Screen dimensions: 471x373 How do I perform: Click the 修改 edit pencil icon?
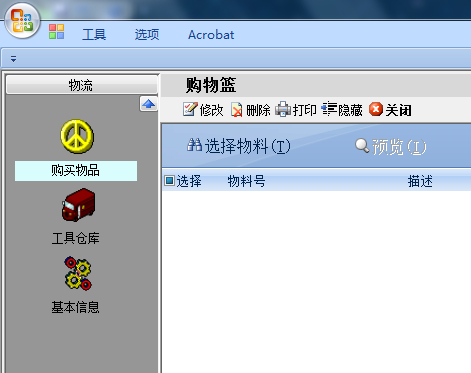(190, 109)
